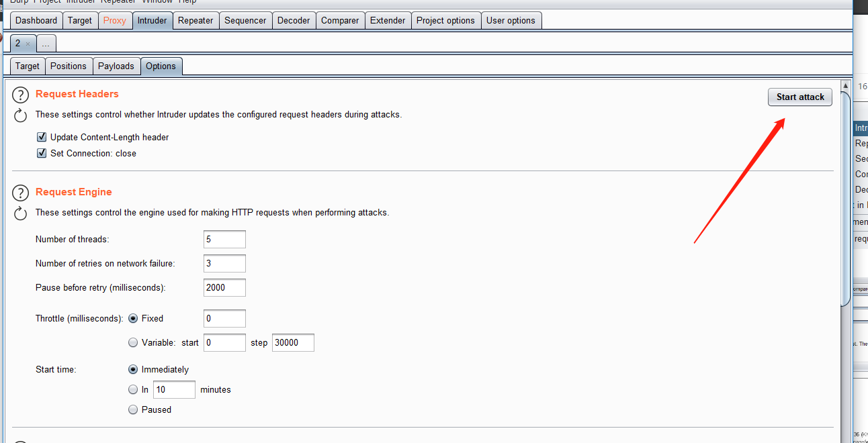Select Paused start time
868x443 pixels.
click(x=133, y=409)
